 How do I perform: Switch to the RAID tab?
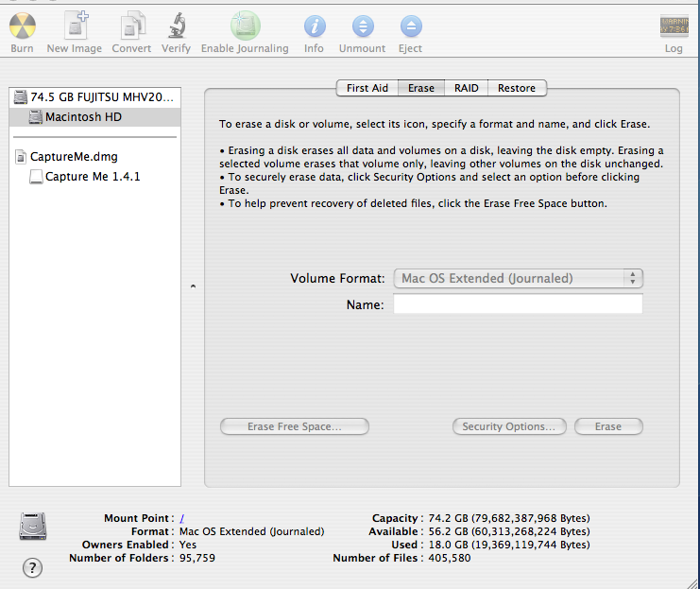466,88
